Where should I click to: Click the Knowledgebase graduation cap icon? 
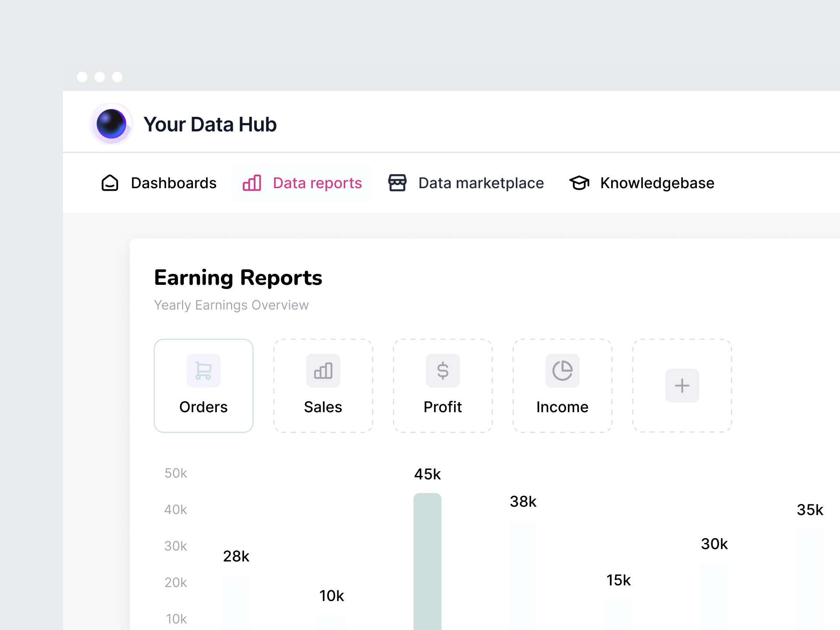point(579,183)
